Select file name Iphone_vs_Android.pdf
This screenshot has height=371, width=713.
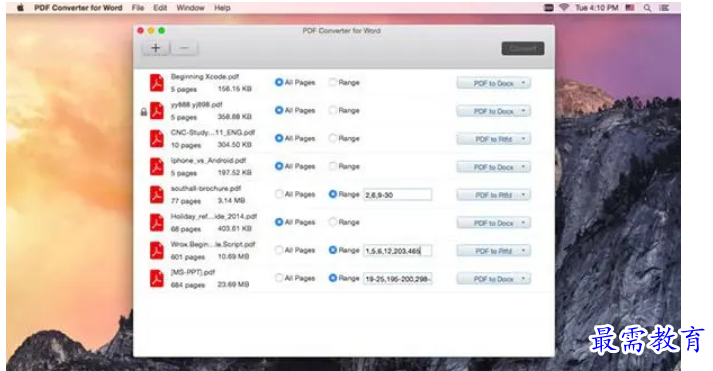click(208, 160)
